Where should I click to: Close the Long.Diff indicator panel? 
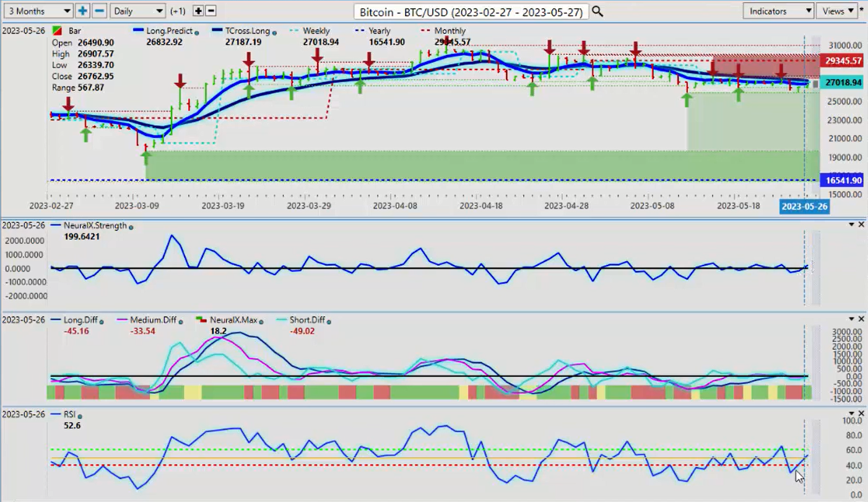(861, 318)
